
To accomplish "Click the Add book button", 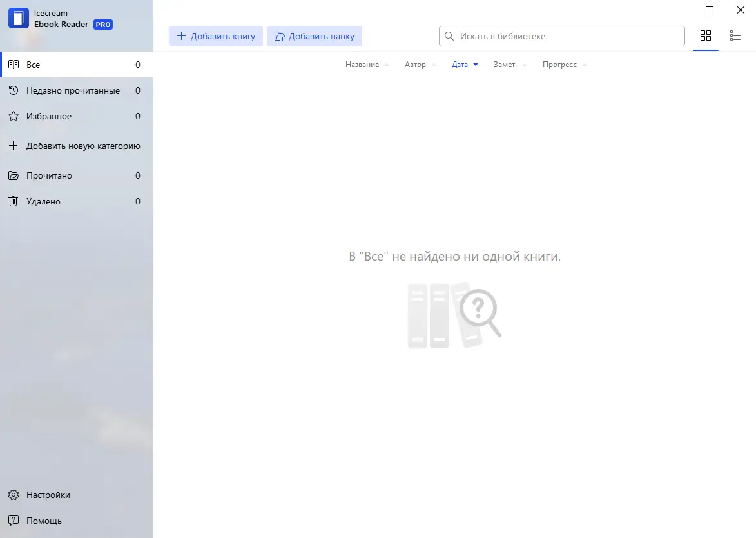I will coord(215,36).
